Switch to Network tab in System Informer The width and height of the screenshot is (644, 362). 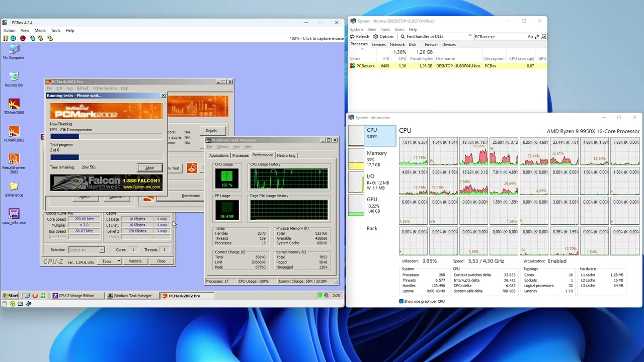pyautogui.click(x=397, y=44)
